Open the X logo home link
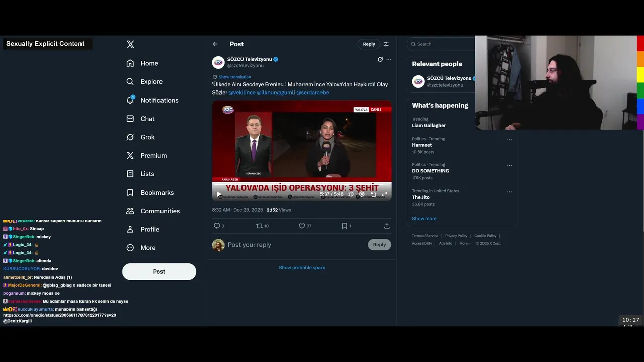The width and height of the screenshot is (644, 362). (x=130, y=44)
